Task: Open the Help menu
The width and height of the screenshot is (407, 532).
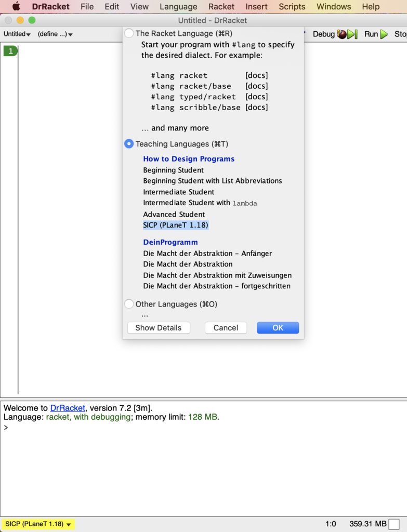Action: (x=371, y=6)
